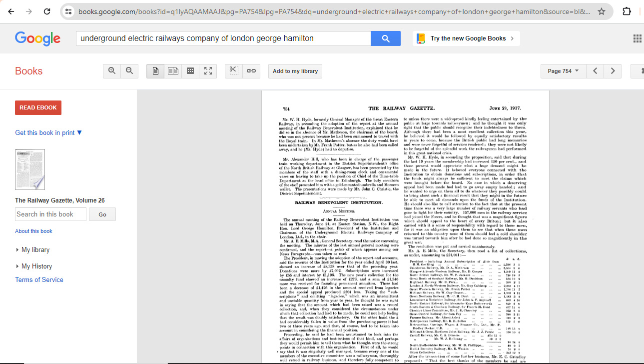Open the site information icon in the address bar
Viewport: 644px width, 364px height.
69,11
